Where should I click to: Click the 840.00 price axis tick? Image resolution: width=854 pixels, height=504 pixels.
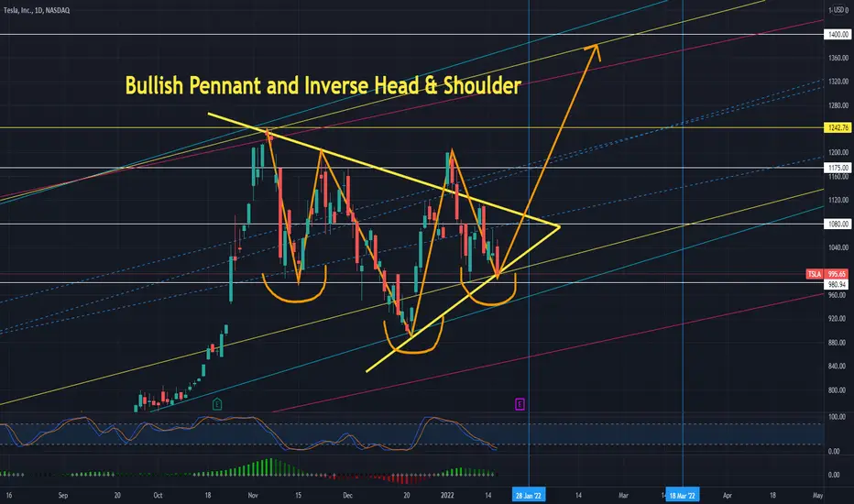[838, 367]
